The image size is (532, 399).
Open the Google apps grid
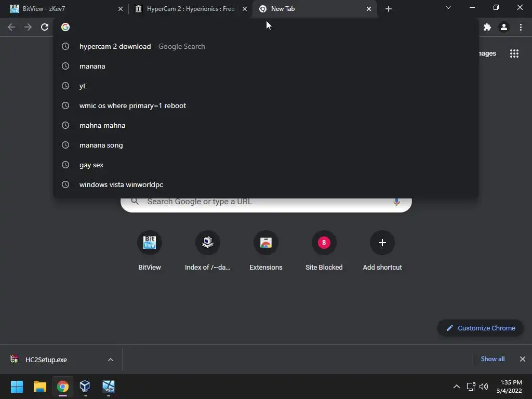coord(514,54)
